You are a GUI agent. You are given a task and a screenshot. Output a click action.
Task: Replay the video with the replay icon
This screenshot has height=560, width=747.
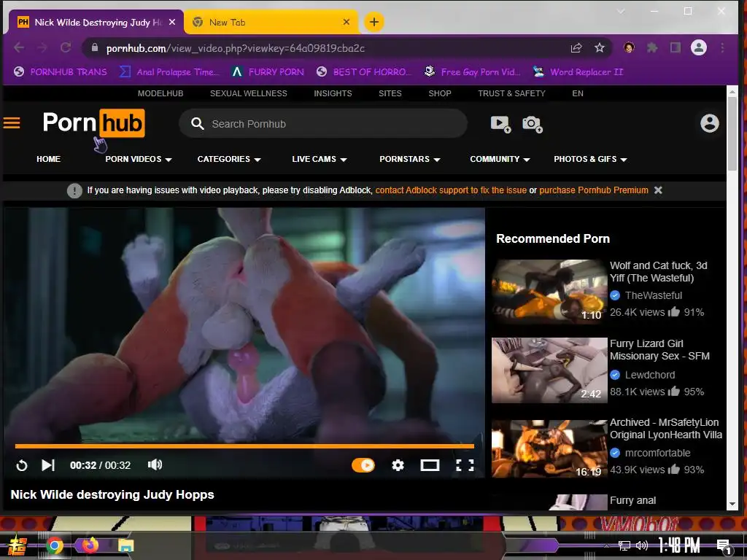[22, 465]
